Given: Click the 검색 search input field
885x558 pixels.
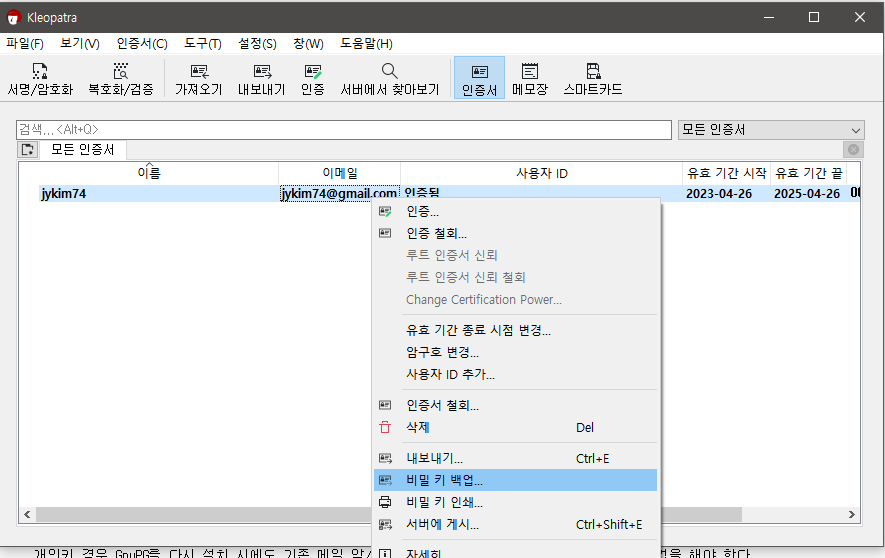Looking at the screenshot, I should [x=343, y=130].
